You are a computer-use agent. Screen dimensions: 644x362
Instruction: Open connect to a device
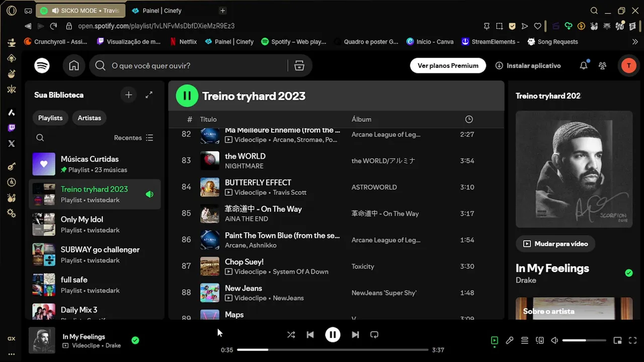540,340
